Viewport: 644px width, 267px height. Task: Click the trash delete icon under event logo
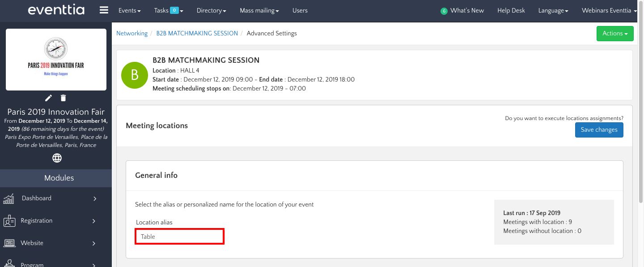coord(64,98)
